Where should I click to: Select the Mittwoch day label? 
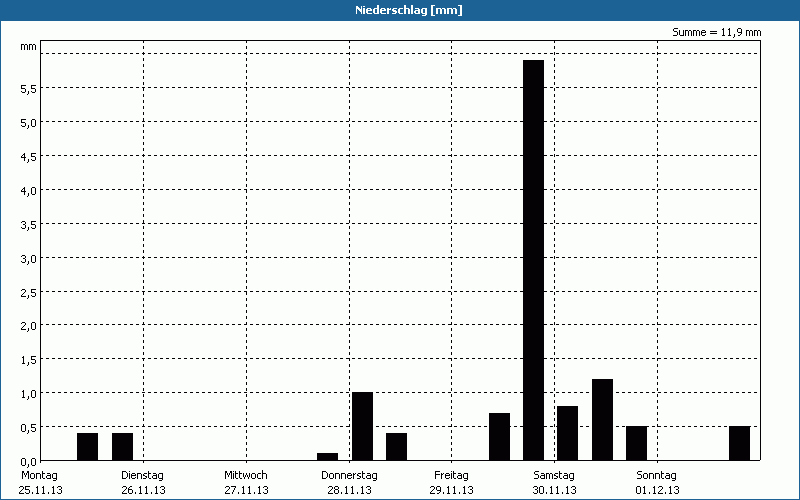pos(245,476)
